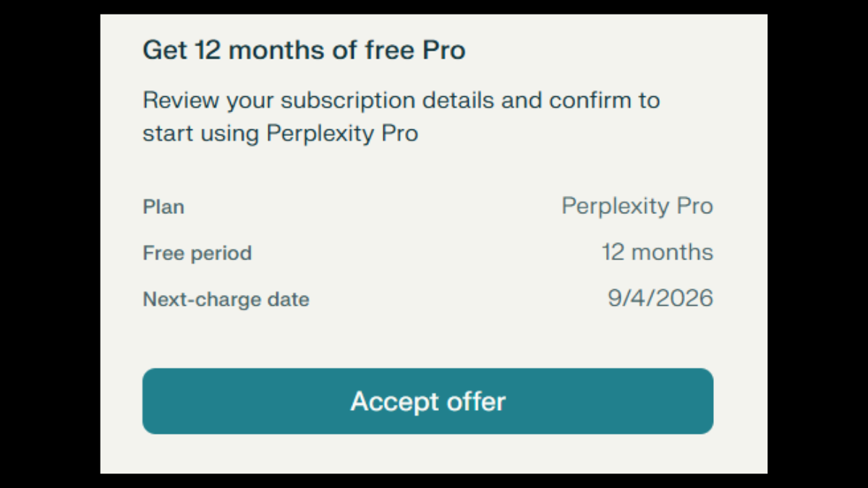Click the Perplexity Pro plan value
The height and width of the screenshot is (488, 868).
(x=637, y=206)
